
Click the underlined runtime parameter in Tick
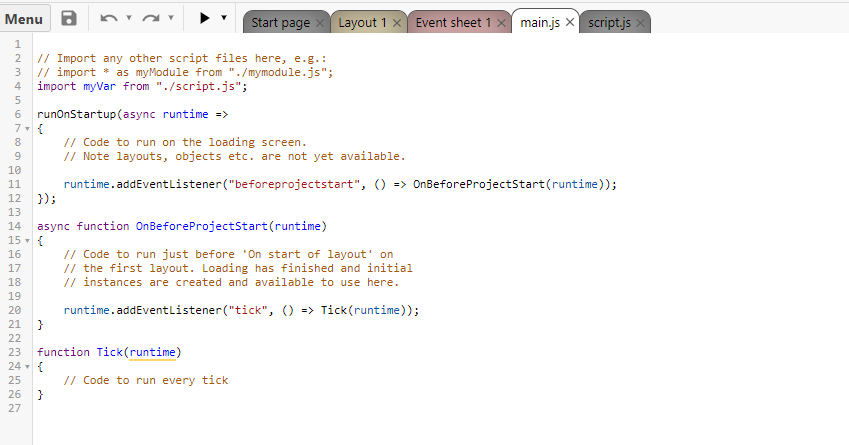click(x=153, y=352)
